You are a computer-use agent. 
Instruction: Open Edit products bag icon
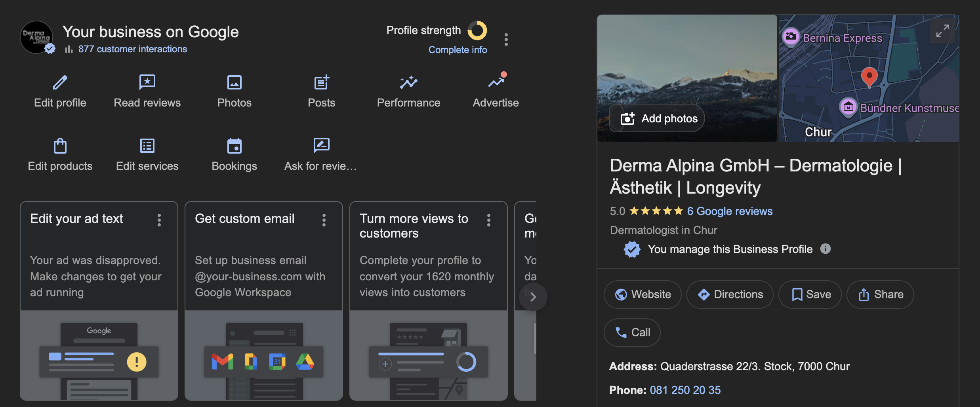[x=60, y=146]
